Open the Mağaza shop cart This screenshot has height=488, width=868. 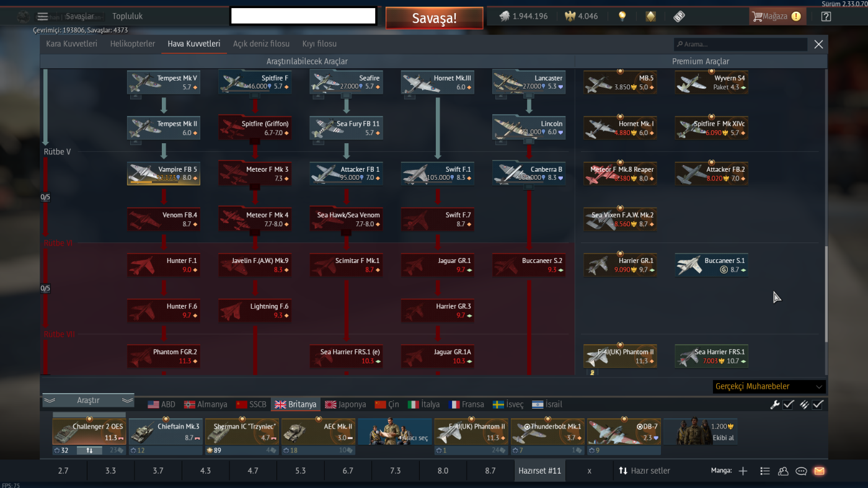(777, 17)
